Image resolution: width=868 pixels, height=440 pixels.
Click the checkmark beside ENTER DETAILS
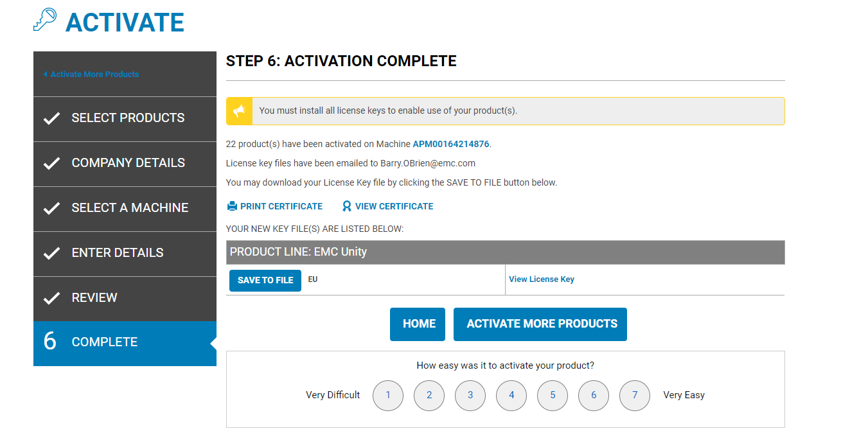coord(51,252)
